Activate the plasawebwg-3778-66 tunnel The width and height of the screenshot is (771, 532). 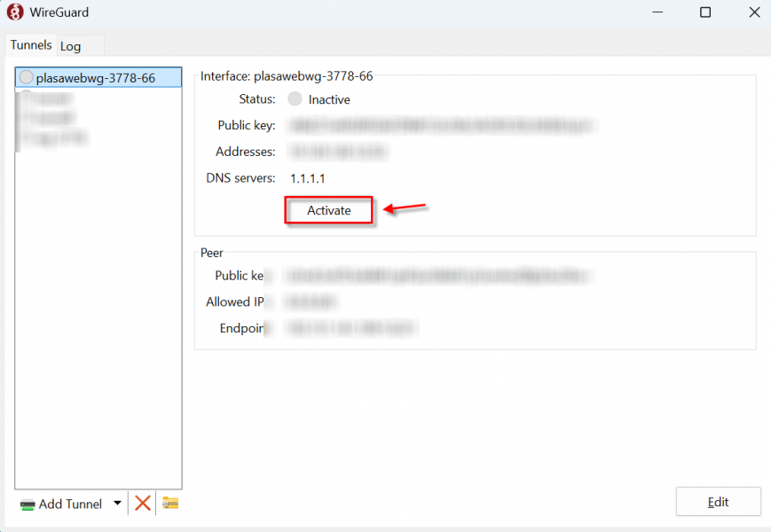pos(328,210)
